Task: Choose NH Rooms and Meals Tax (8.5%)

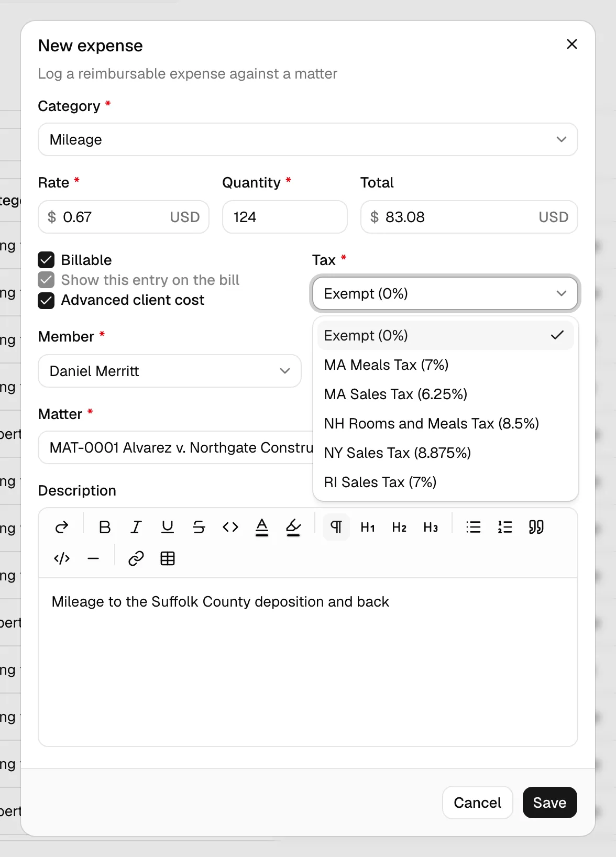Action: [x=446, y=423]
